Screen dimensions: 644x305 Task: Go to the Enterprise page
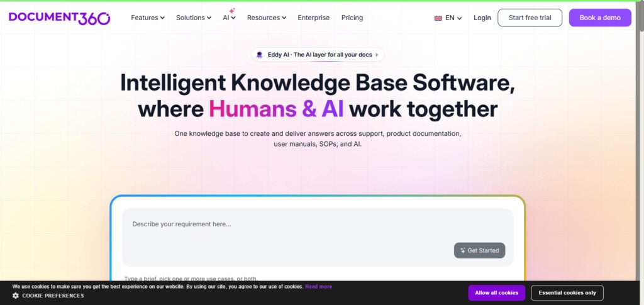click(x=314, y=18)
